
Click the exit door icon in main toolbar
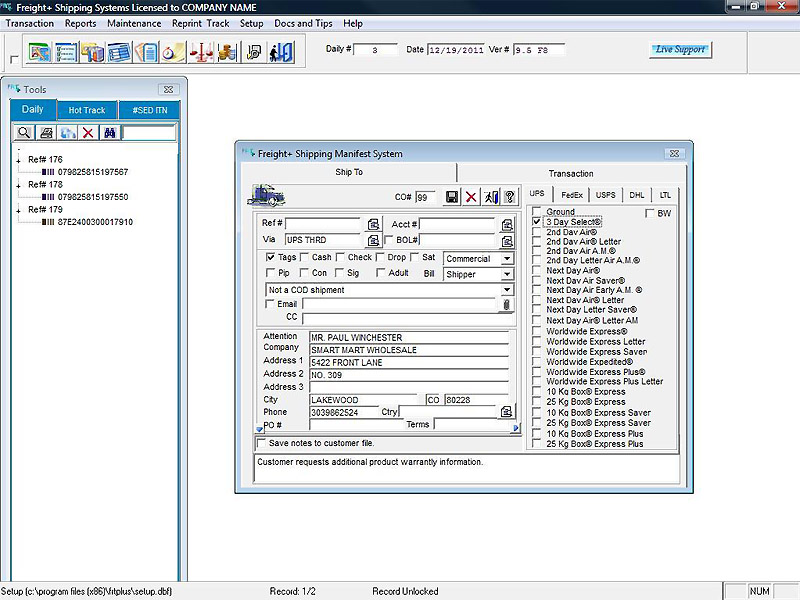(281, 52)
